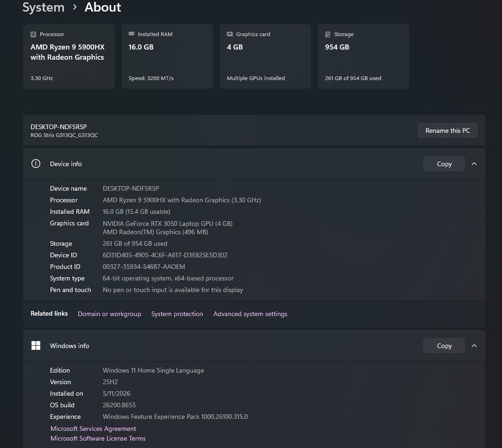This screenshot has width=502, height=448.
Task: Click Windows Feature Experience Pack value
Action: click(175, 417)
